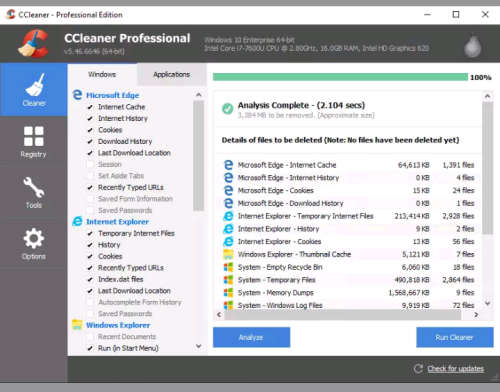Click Windows icon beside Windows Log Files
Screen dimensions: 500x392
coord(228,305)
